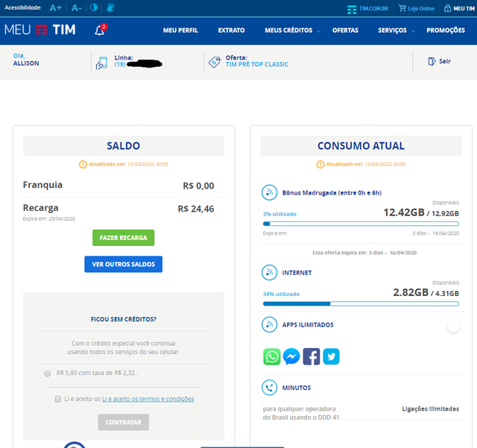Screen dimensions: 477x448
Task: Open the termos e condições link
Action: point(148,399)
